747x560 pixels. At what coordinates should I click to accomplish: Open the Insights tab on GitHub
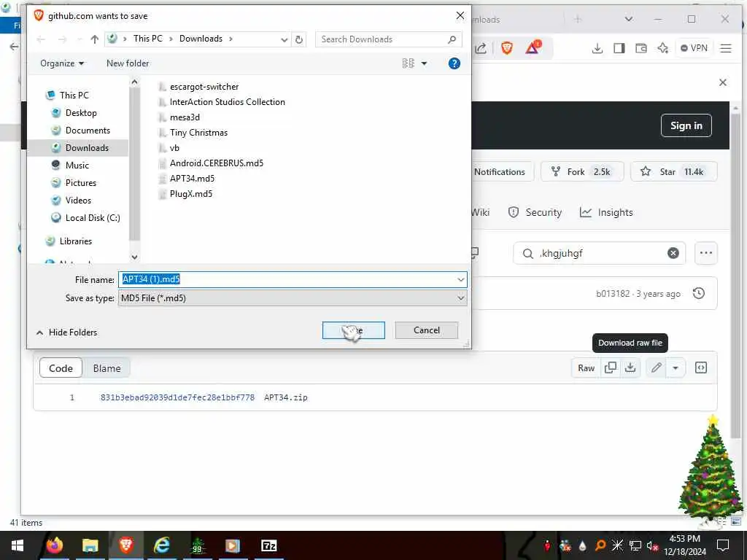(606, 212)
